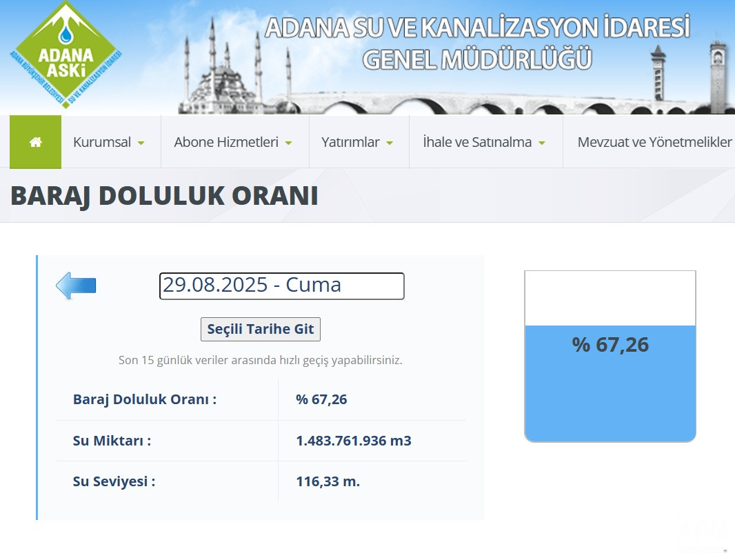Click the Su Seviyesi row label
The height and width of the screenshot is (560, 735).
tap(114, 481)
